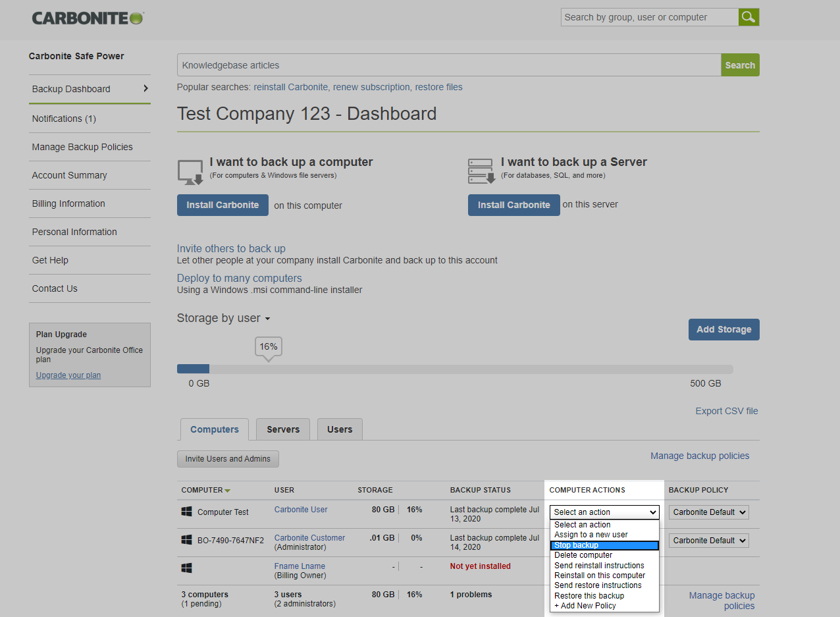Viewport: 840px width, 617px height.
Task: Click Windows icon beside Computer Test
Action: 187,512
